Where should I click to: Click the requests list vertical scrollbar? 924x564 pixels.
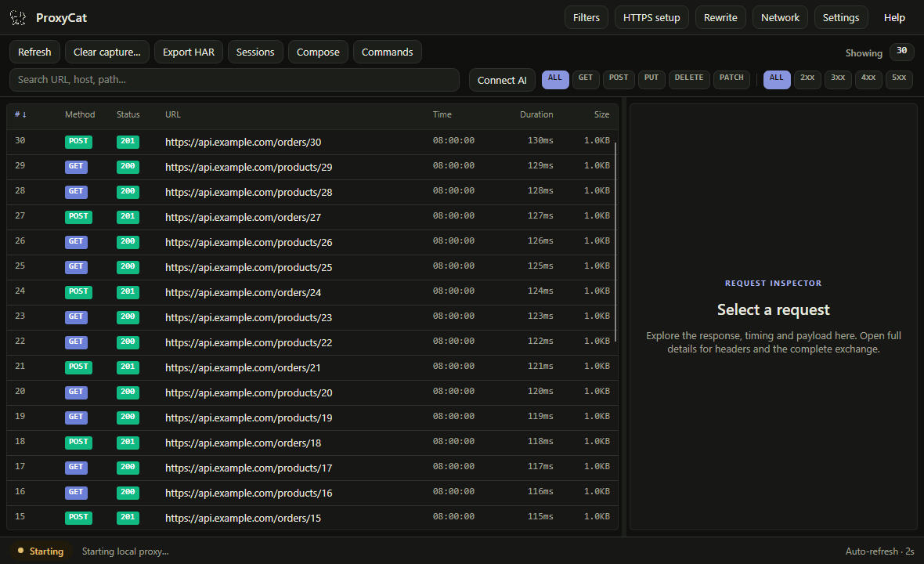pos(615,241)
